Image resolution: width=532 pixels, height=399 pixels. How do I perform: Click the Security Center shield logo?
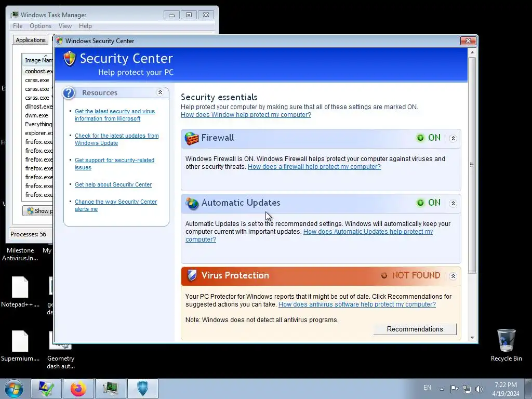pyautogui.click(x=70, y=59)
